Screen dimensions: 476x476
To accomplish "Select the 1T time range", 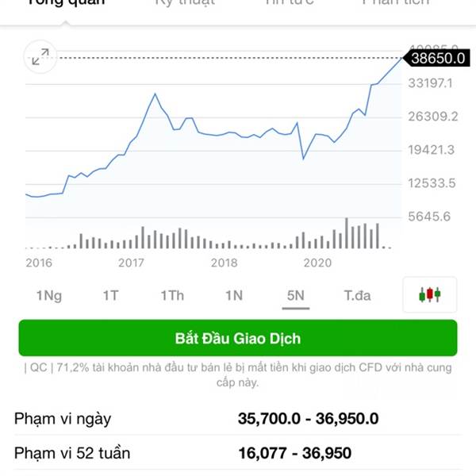I will pyautogui.click(x=110, y=295).
